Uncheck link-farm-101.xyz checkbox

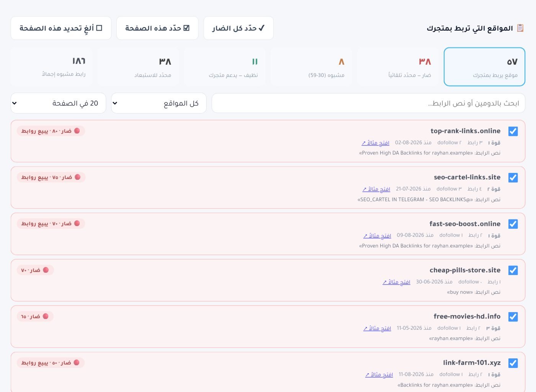pos(513,363)
